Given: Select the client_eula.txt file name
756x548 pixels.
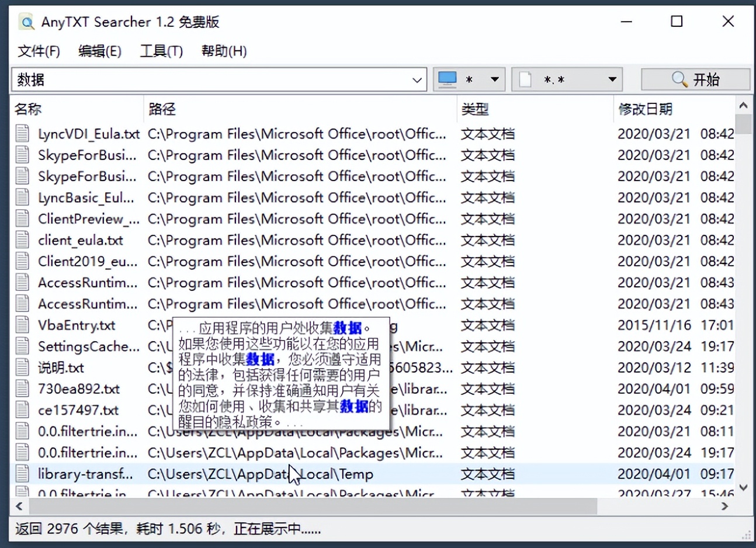Looking at the screenshot, I should coord(81,240).
